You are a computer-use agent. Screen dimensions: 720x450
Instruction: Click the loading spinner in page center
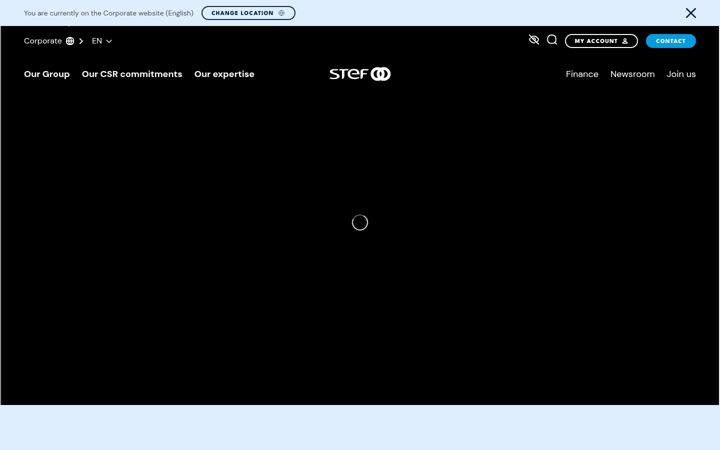point(360,223)
